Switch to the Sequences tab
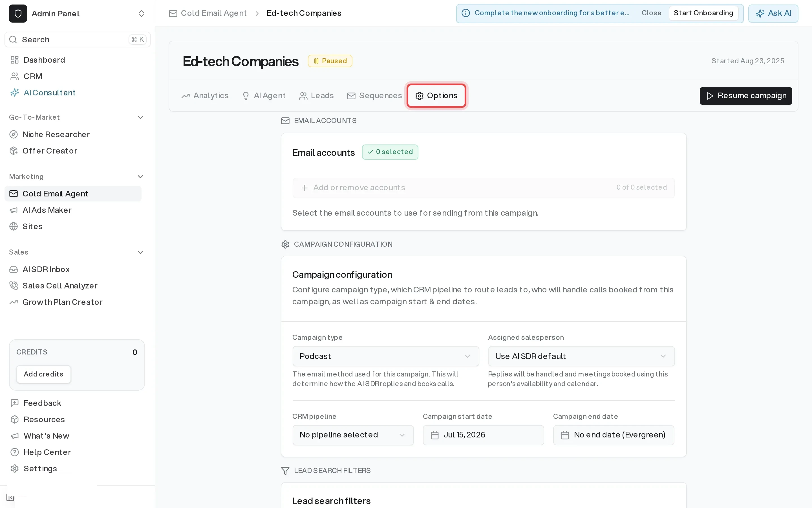 click(x=374, y=96)
